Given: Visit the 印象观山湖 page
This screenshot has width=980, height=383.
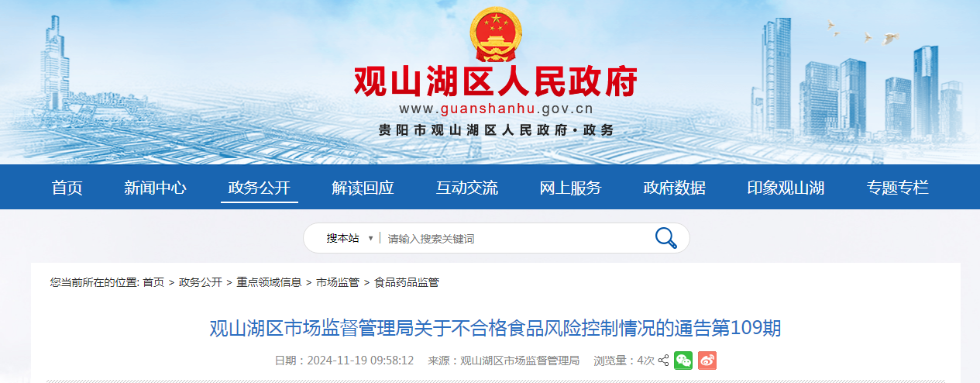Looking at the screenshot, I should [786, 188].
